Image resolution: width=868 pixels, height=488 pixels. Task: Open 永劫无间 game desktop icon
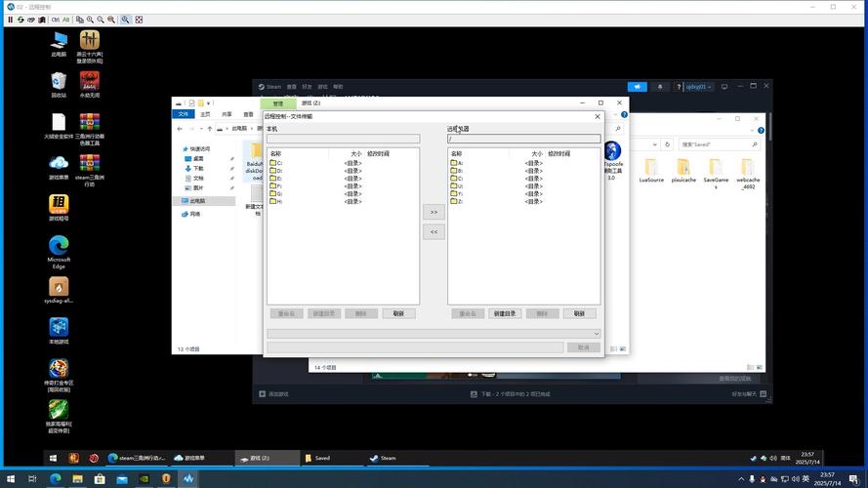(x=89, y=85)
